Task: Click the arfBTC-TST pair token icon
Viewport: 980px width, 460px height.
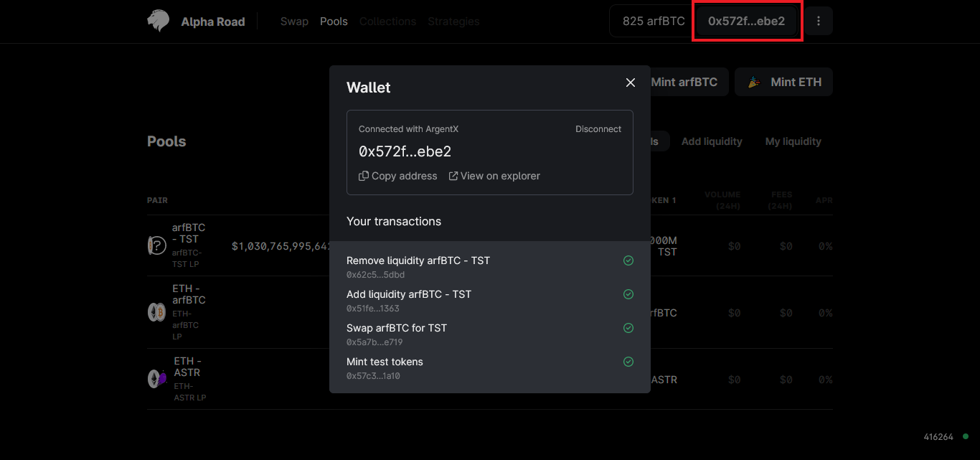Action: click(x=156, y=245)
